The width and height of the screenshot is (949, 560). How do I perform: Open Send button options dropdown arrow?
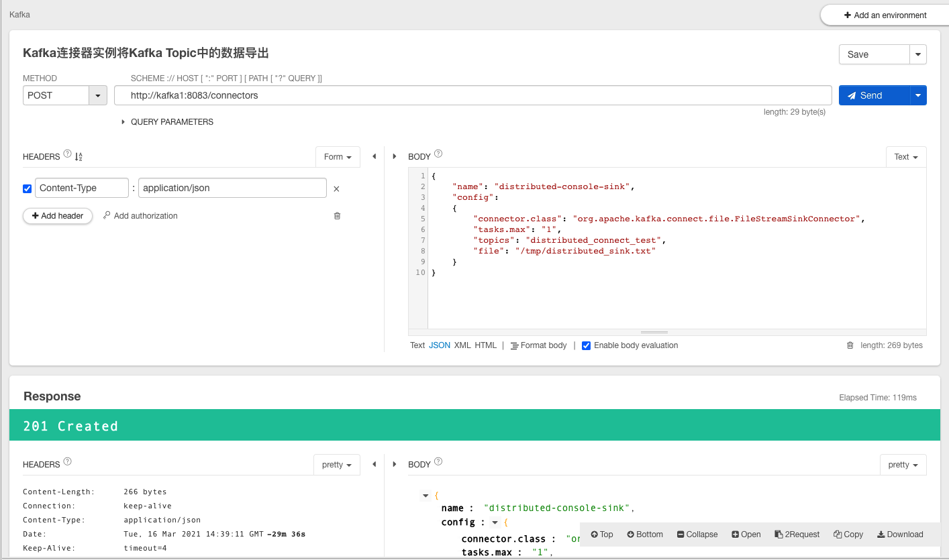point(917,95)
